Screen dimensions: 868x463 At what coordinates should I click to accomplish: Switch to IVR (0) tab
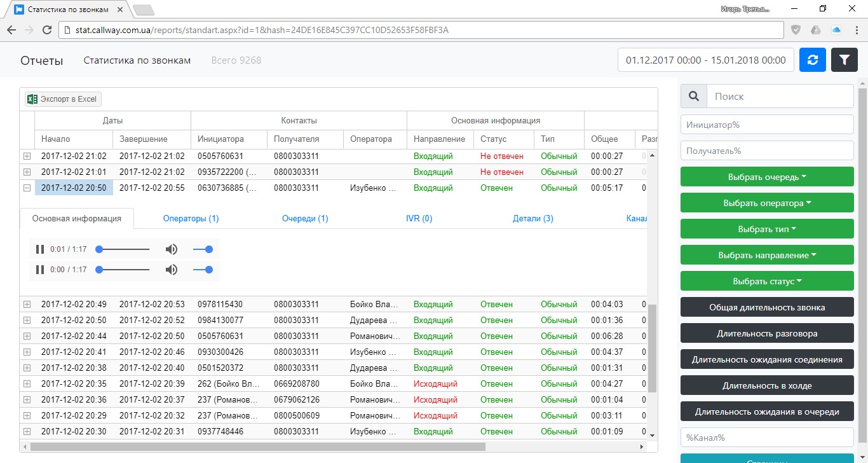(x=419, y=218)
